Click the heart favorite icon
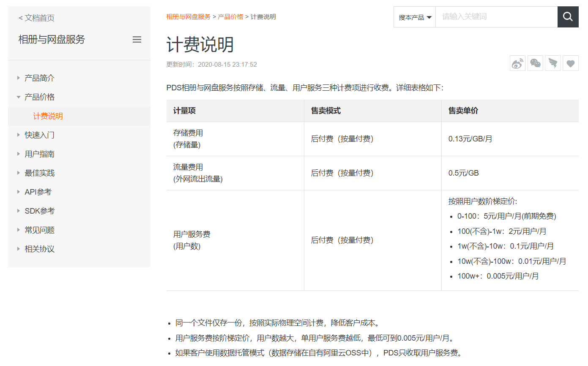588x366 pixels. 571,63
